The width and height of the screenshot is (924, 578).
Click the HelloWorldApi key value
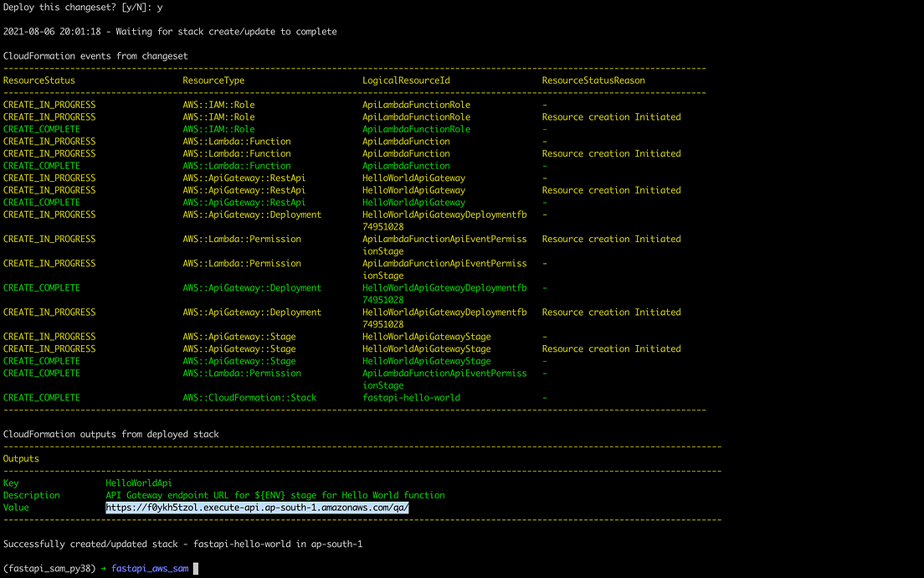click(x=138, y=483)
